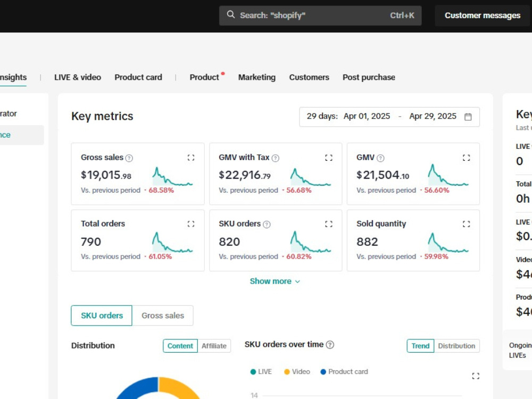Open SKU orders over time help icon
532x399 pixels.
tap(330, 345)
